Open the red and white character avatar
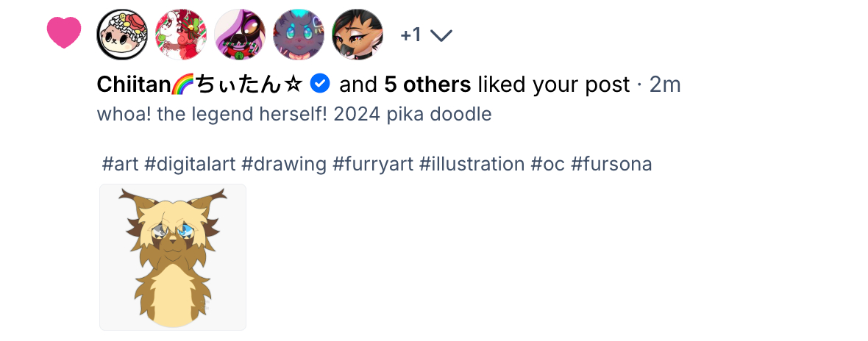This screenshot has width=868, height=341. tap(181, 35)
